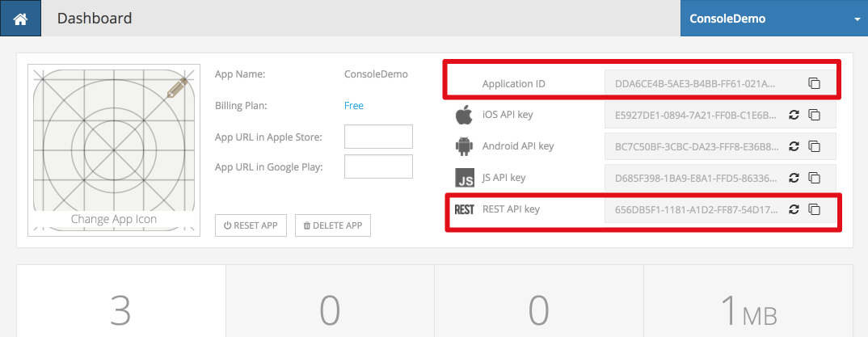Select the Android API key value field
This screenshot has height=337, width=868.
point(720,146)
